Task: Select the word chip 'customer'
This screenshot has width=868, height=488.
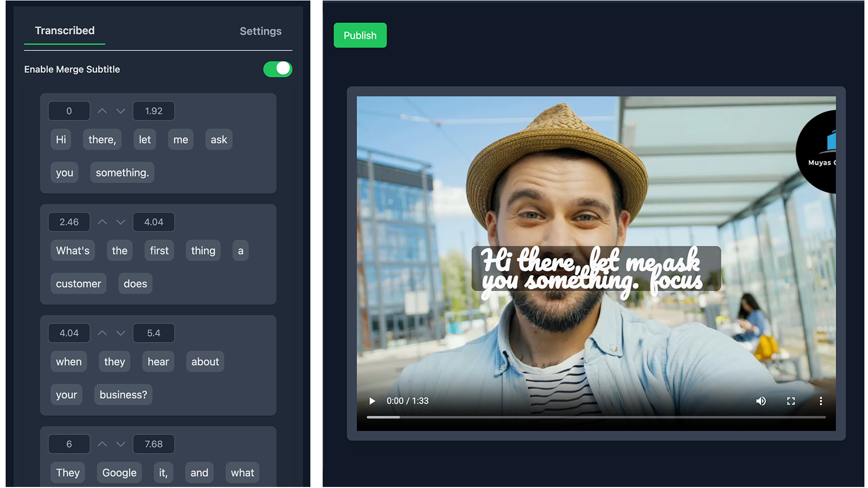Action: click(78, 283)
